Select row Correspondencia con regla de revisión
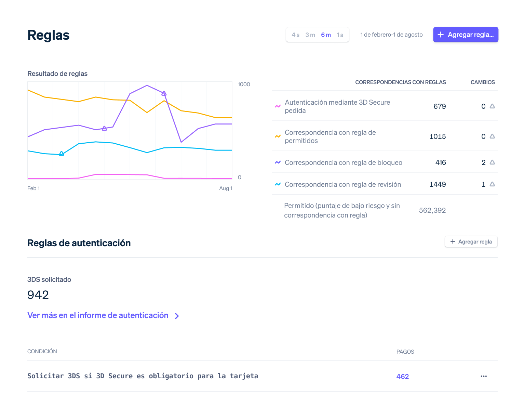Image resolution: width=525 pixels, height=420 pixels. 385,184
